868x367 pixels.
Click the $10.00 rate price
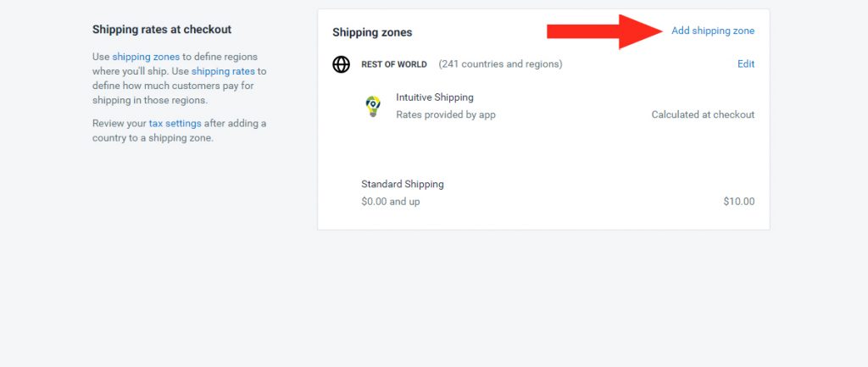point(738,202)
